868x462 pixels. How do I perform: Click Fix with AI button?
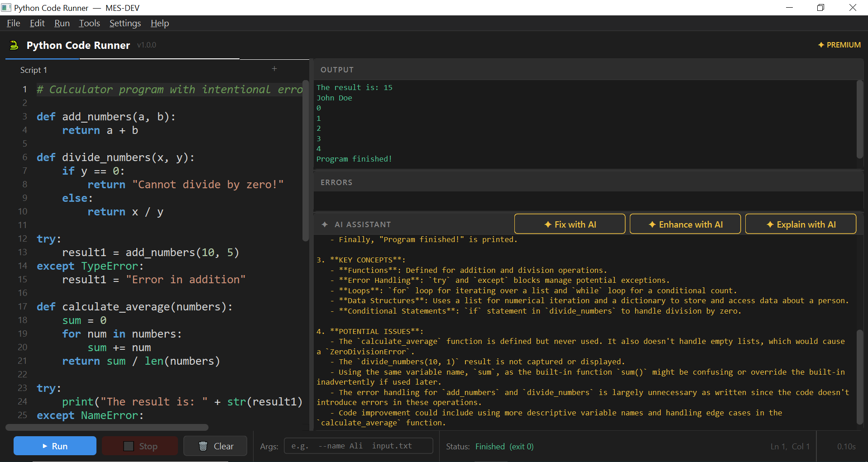570,224
